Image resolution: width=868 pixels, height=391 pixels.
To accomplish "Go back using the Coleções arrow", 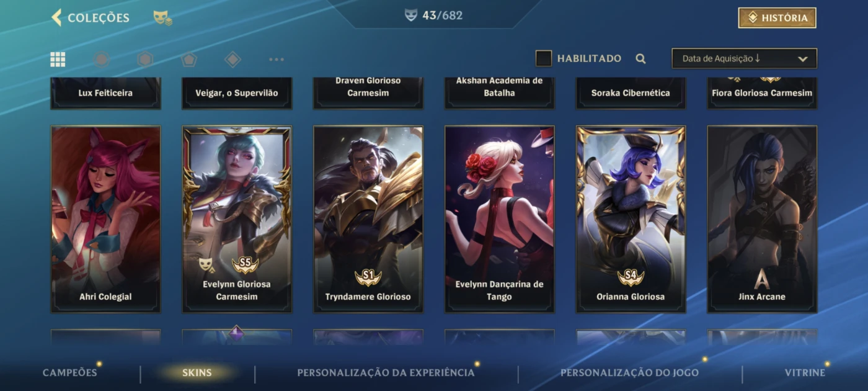I will tap(56, 17).
